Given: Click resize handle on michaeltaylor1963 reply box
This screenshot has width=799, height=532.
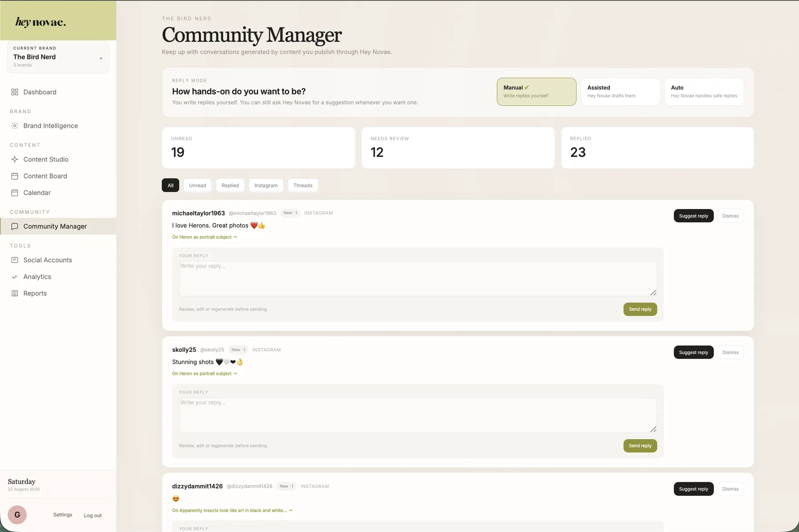Looking at the screenshot, I should tap(653, 293).
